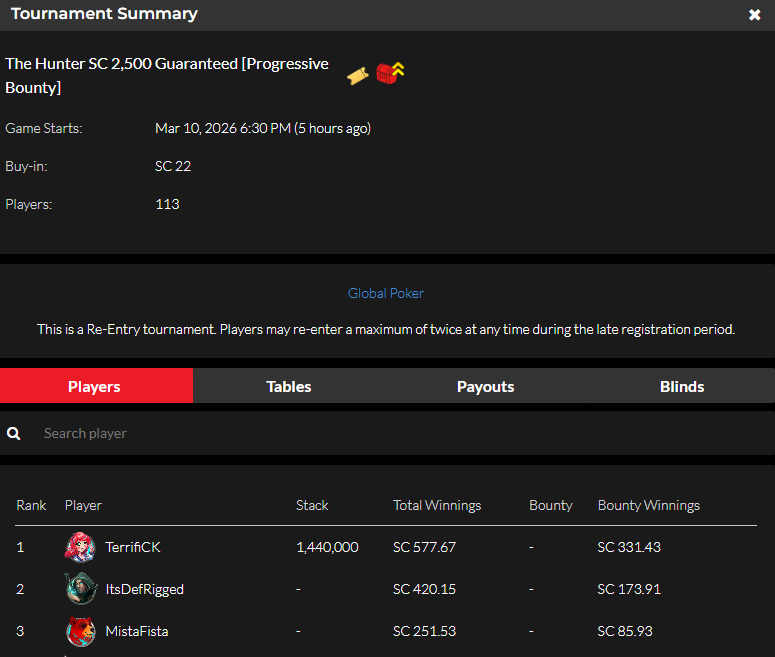This screenshot has width=775, height=657.
Task: Close the Tournament Summary dialog
Action: (x=754, y=15)
